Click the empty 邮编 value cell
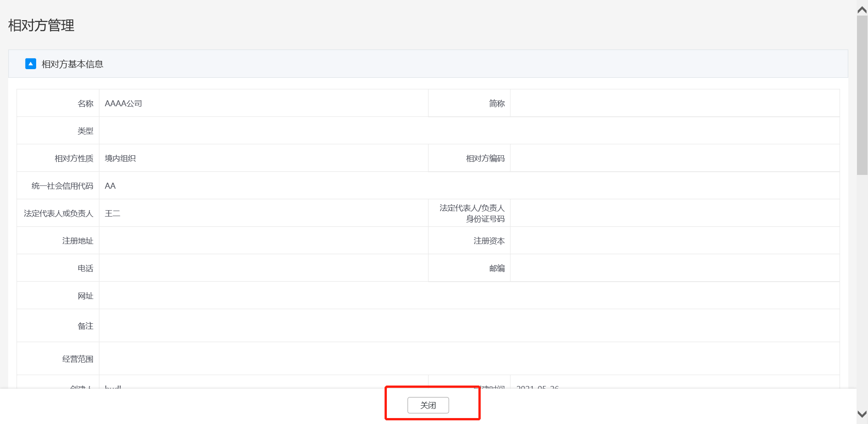 coord(674,268)
